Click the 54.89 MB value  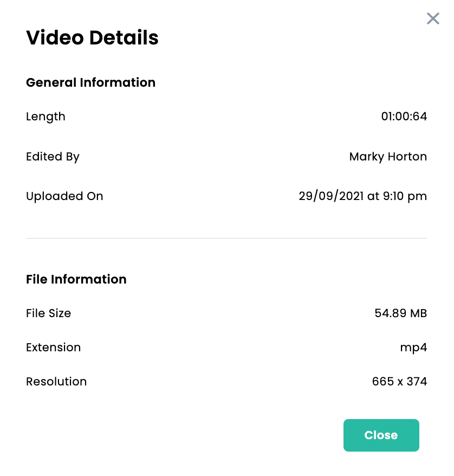[x=400, y=313]
